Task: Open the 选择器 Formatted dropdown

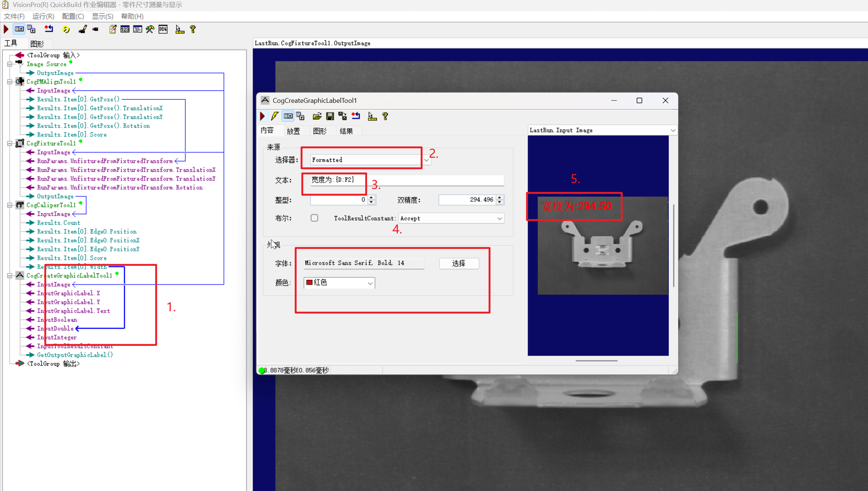Action: point(426,160)
